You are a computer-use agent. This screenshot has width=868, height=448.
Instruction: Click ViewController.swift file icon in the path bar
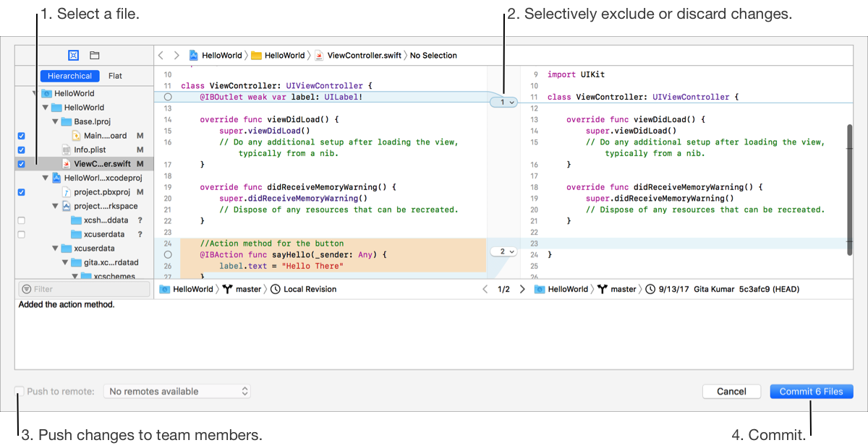click(319, 55)
